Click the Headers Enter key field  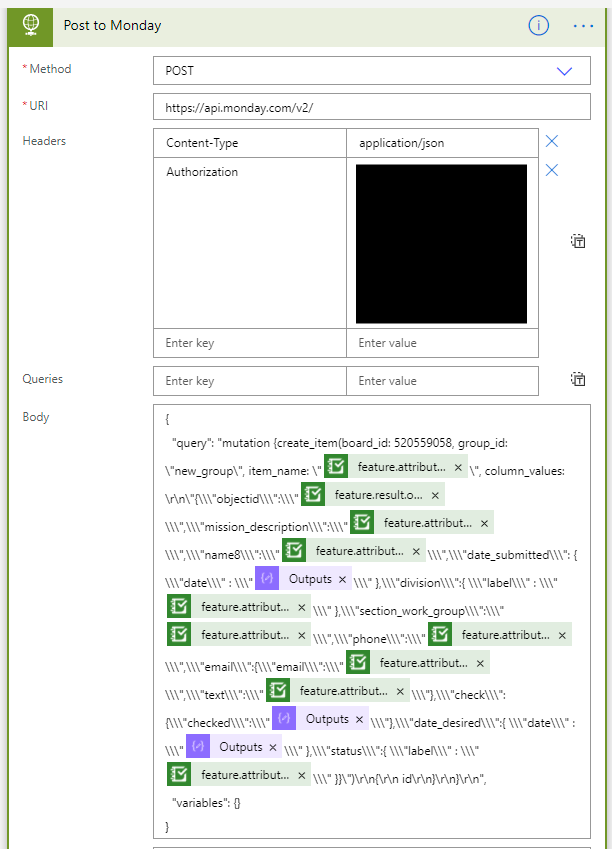[250, 343]
